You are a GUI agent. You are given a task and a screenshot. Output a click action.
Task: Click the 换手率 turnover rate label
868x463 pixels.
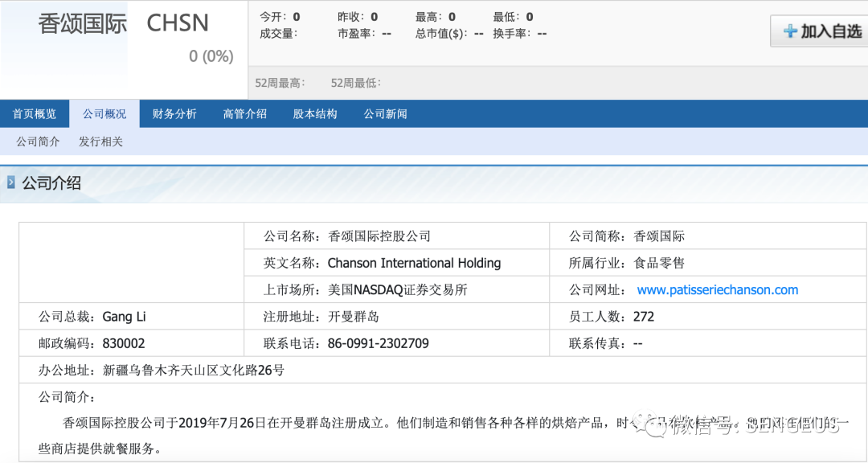(512, 34)
